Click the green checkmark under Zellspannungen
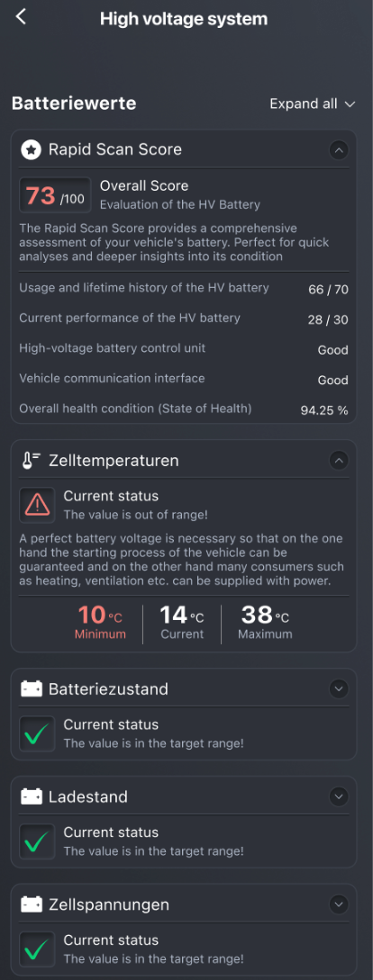Image resolution: width=373 pixels, height=980 pixels. coord(37,949)
